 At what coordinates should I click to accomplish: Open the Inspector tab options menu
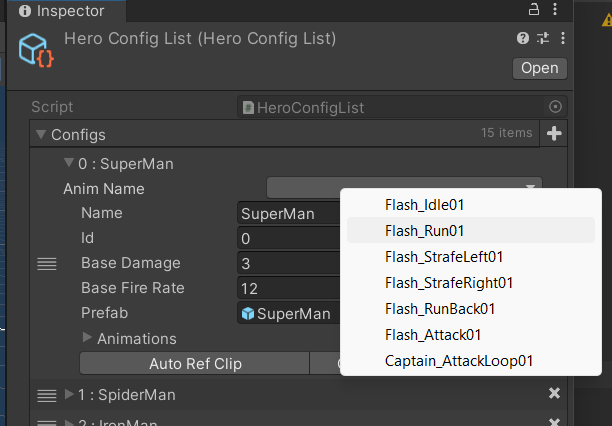pyautogui.click(x=555, y=9)
